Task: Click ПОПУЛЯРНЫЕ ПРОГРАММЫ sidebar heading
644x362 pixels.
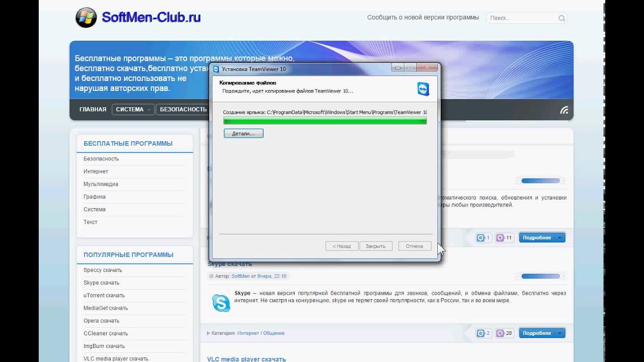Action: coord(128,255)
